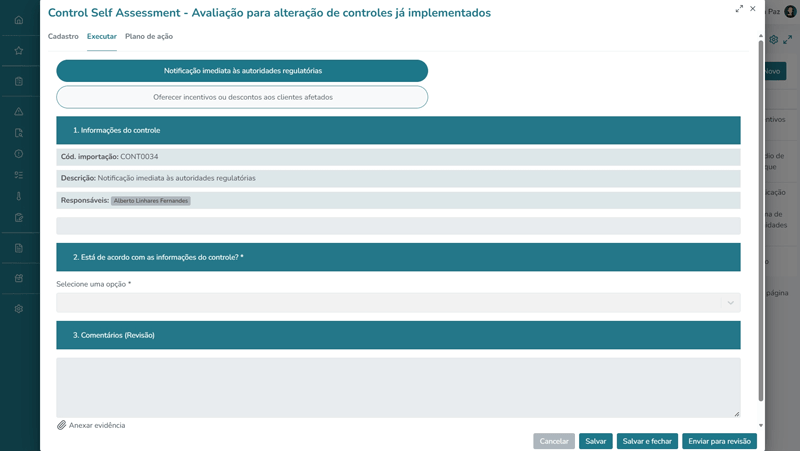Close the Control Self Assessment dialog
This screenshot has height=451, width=800.
point(753,9)
